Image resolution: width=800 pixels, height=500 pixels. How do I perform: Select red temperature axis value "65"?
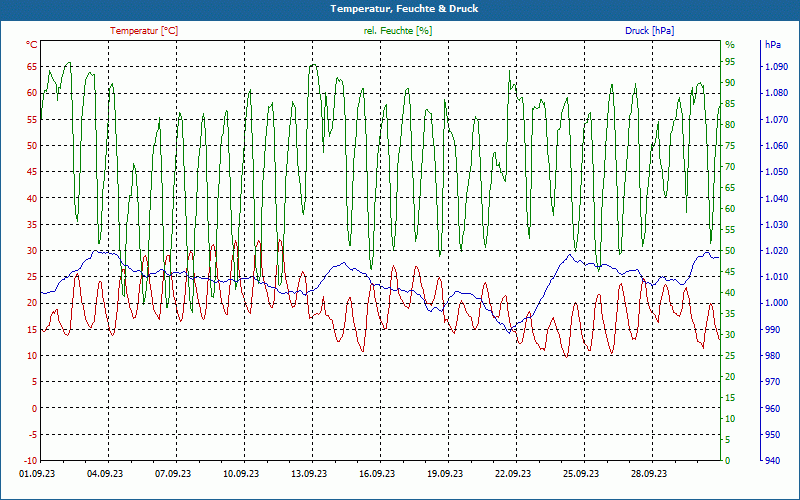coord(32,66)
